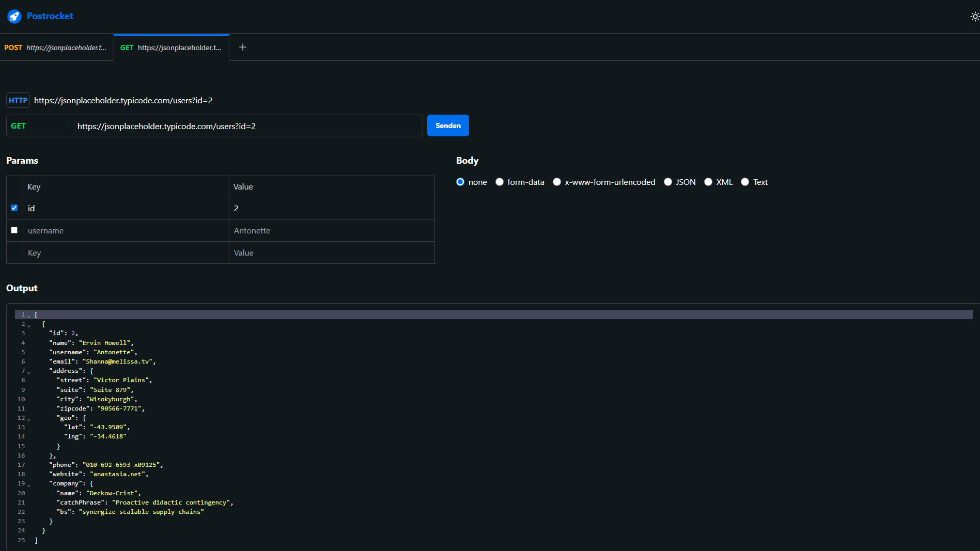Click the empty Value placeholder field

(332, 253)
